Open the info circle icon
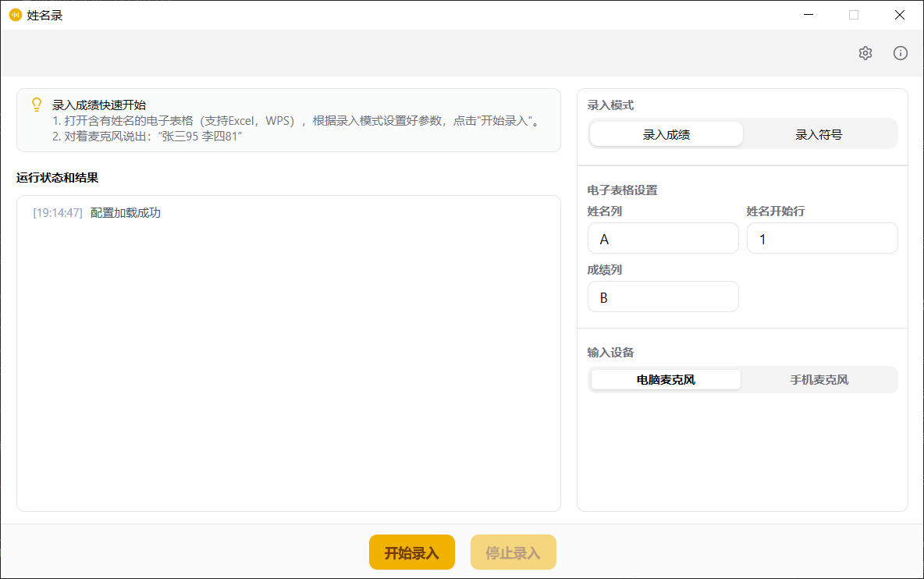 pos(901,53)
